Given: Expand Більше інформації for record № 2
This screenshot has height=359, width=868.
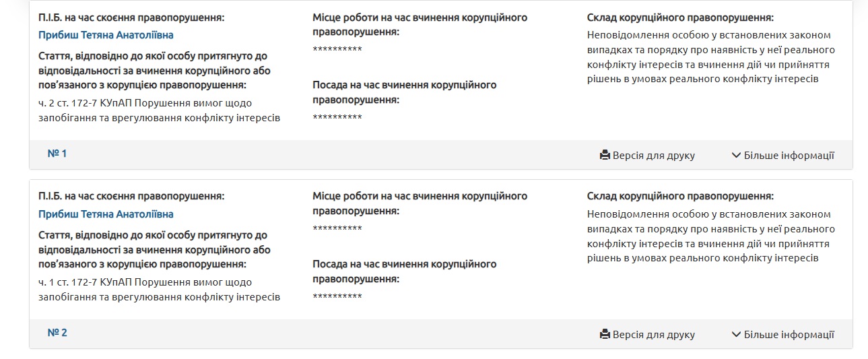Looking at the screenshot, I should tap(783, 335).
